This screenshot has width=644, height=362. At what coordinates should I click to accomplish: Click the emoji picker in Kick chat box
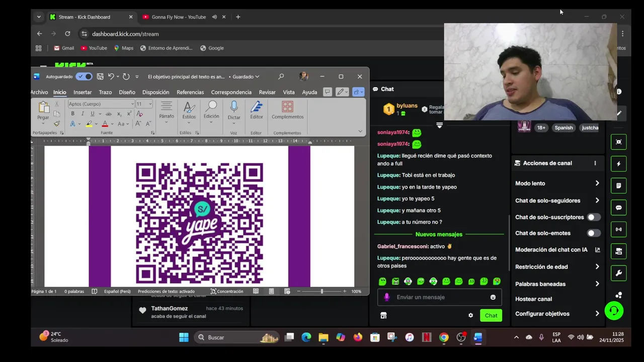tap(493, 297)
